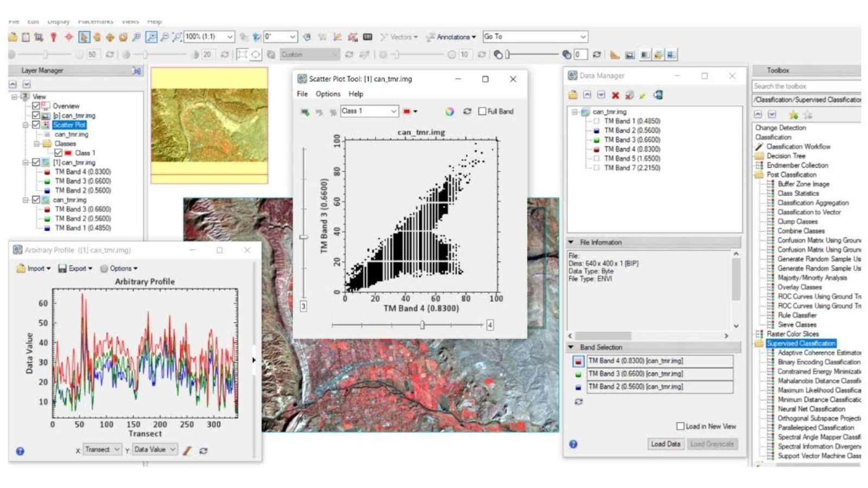
Task: Toggle the Scatter Plot layer checkbox
Action: pyautogui.click(x=36, y=125)
